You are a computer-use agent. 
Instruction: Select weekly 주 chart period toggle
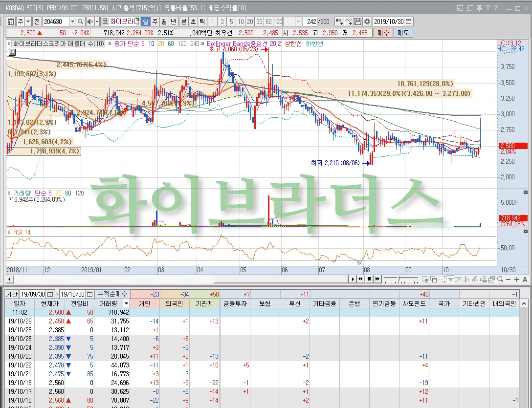coord(155,21)
